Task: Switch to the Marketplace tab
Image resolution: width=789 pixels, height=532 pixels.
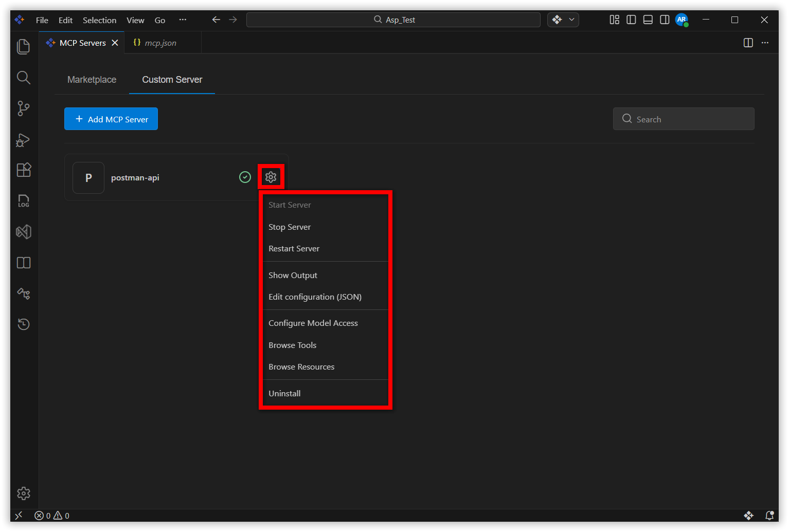Action: pos(92,80)
